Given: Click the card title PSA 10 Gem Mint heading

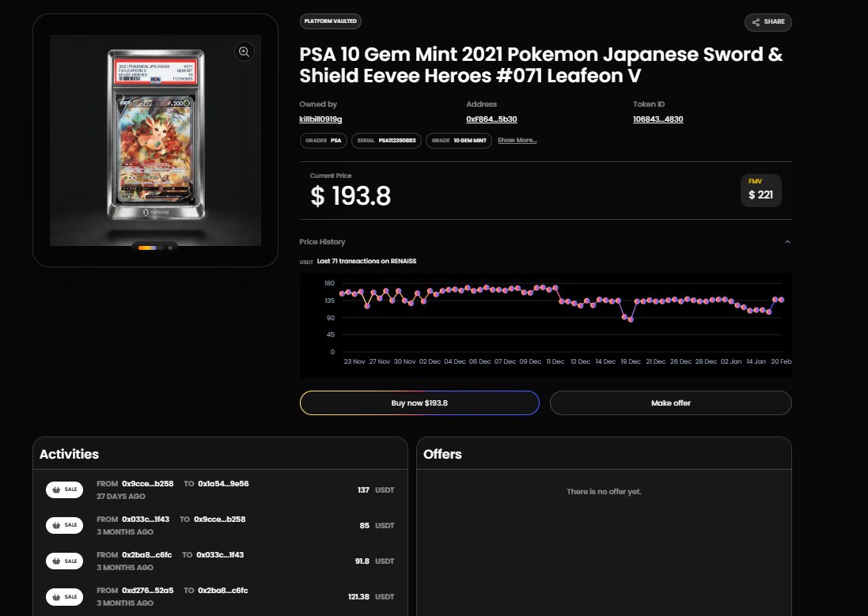Looking at the screenshot, I should pos(541,65).
